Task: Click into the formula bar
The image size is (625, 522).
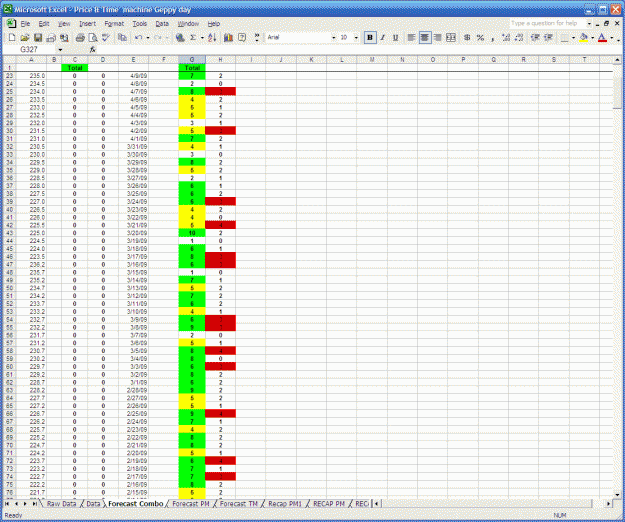Action: [x=355, y=49]
